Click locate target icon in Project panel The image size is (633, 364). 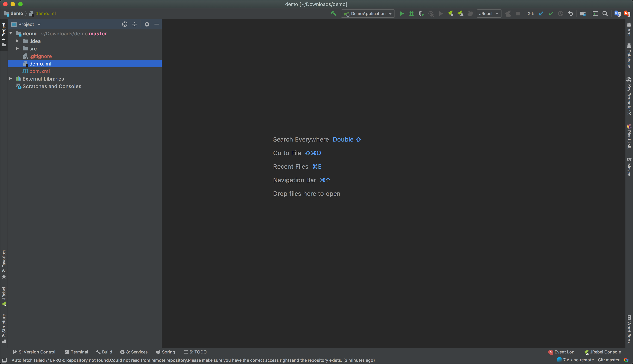[x=125, y=24]
